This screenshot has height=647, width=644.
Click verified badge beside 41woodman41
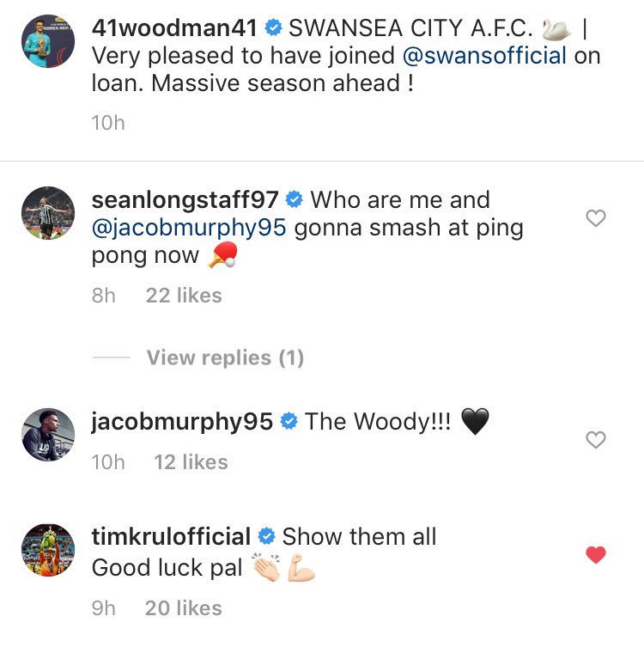click(x=273, y=28)
